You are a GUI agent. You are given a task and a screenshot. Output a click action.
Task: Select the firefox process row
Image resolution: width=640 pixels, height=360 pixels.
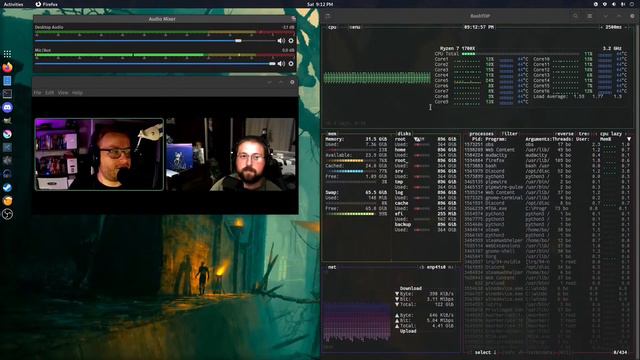pos(547,160)
